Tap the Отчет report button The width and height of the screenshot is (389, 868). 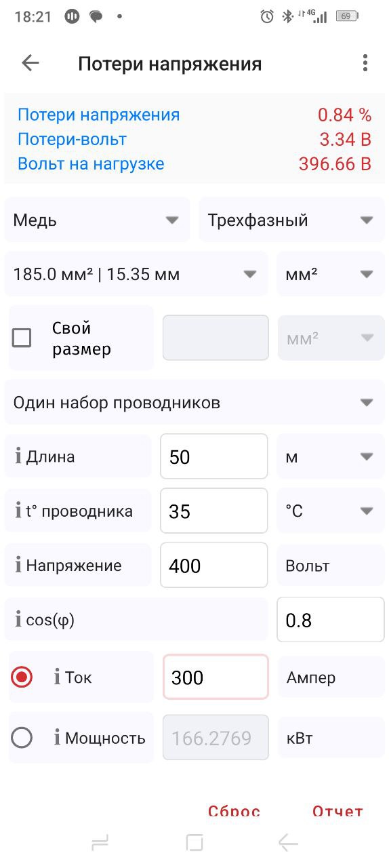[337, 811]
